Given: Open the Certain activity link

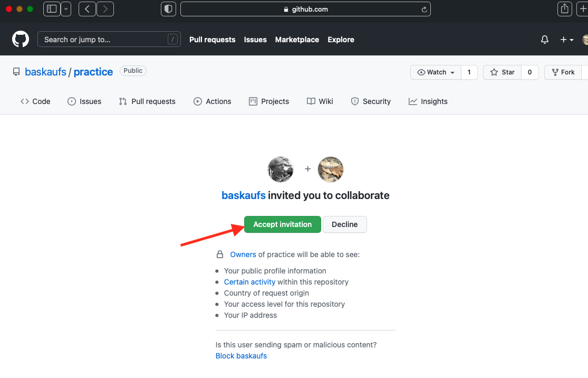Looking at the screenshot, I should pyautogui.click(x=249, y=282).
